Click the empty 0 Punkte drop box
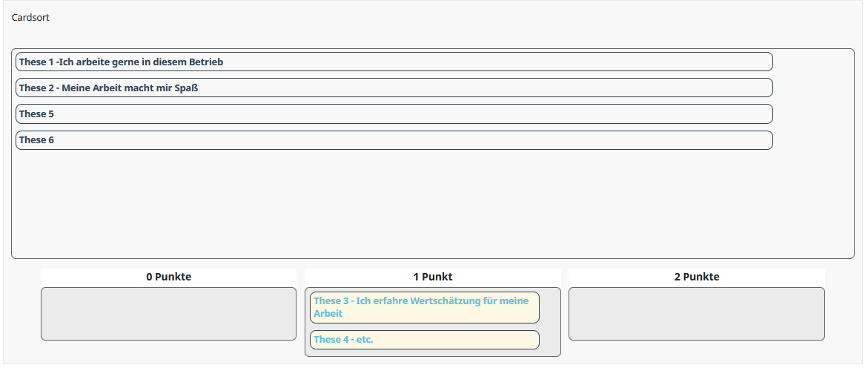 [x=168, y=314]
